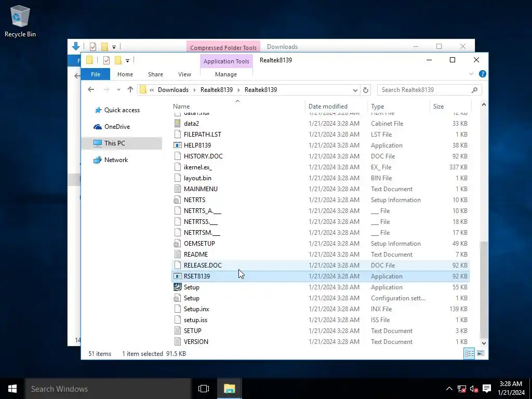This screenshot has height=399, width=532.
Task: Go up one folder level
Action: pos(130,89)
